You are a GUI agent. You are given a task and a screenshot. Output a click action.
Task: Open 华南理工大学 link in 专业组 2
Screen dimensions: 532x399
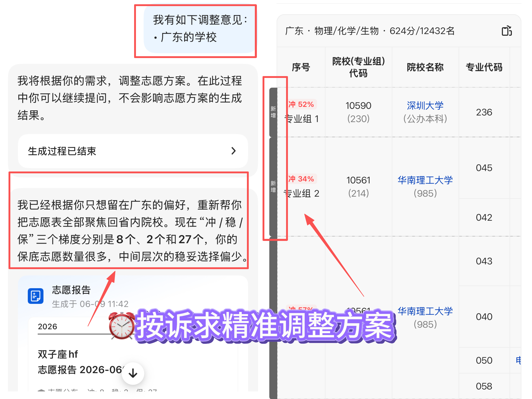click(425, 180)
